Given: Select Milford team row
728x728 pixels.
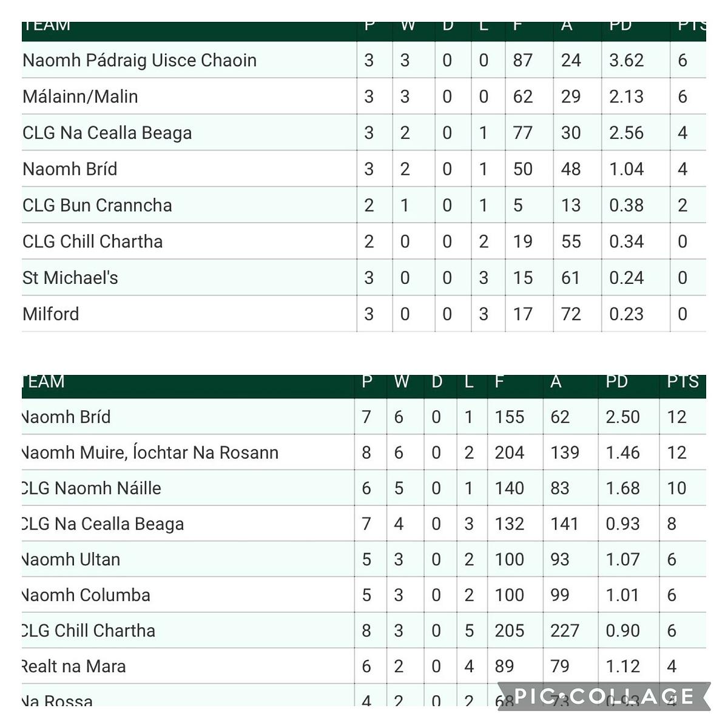Looking at the screenshot, I should (364, 314).
